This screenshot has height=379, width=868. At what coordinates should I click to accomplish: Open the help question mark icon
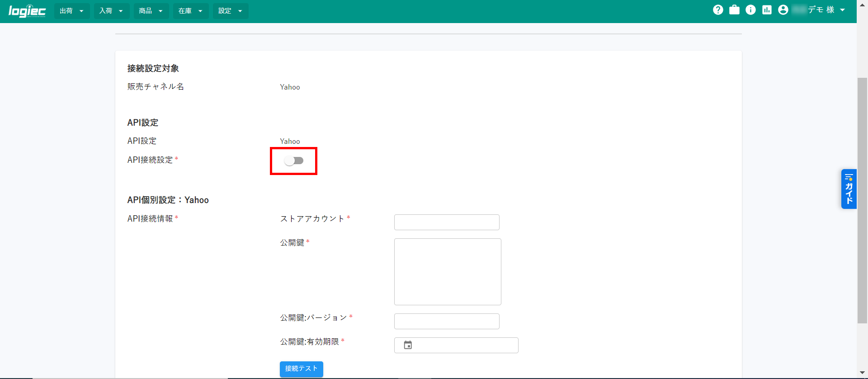pos(718,10)
